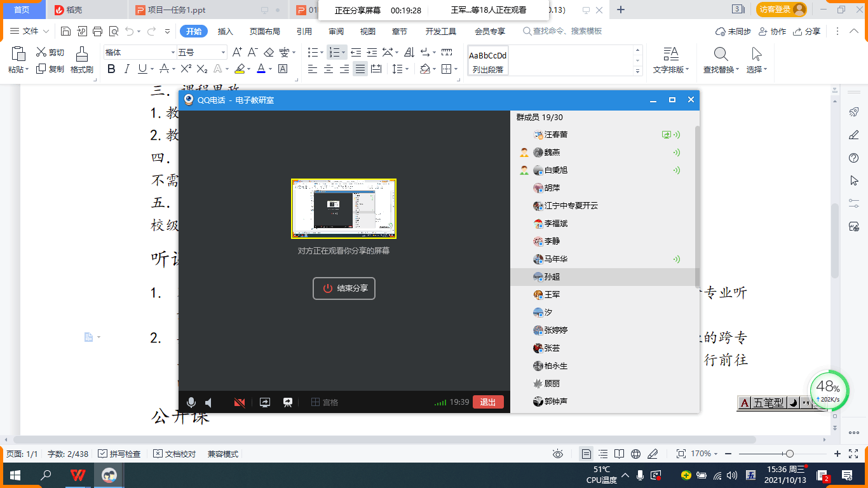Toggle underline formatting
This screenshot has width=868, height=488.
[x=142, y=69]
